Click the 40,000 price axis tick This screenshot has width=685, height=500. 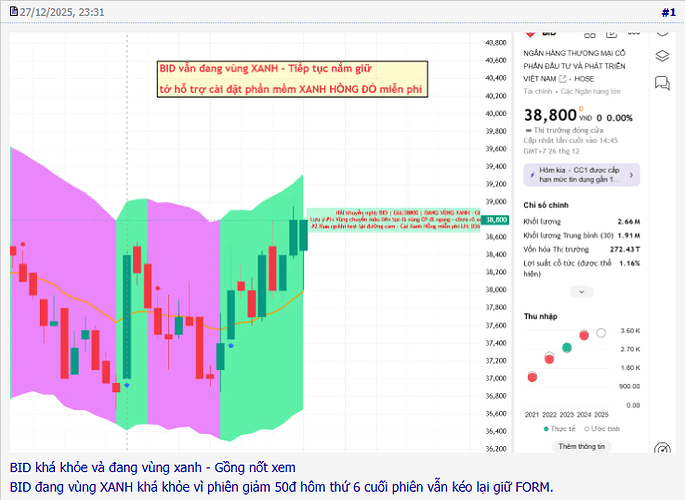(x=496, y=114)
